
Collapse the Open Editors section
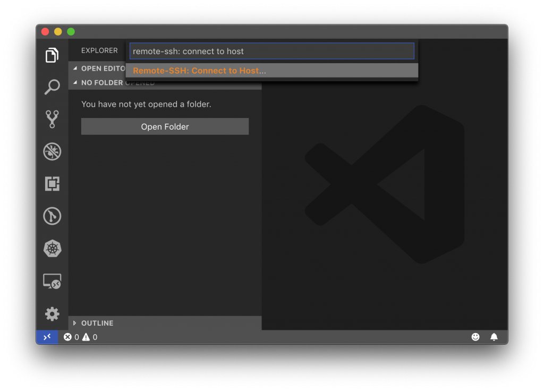(x=75, y=69)
